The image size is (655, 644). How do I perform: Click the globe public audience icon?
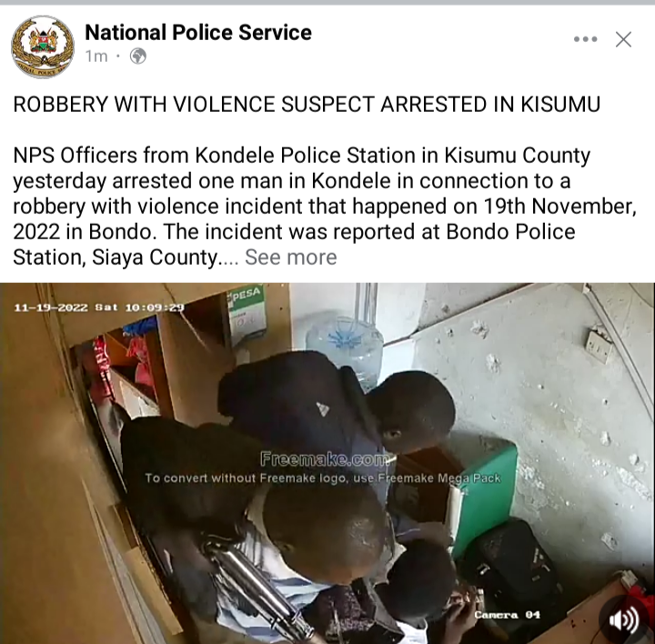(x=138, y=56)
